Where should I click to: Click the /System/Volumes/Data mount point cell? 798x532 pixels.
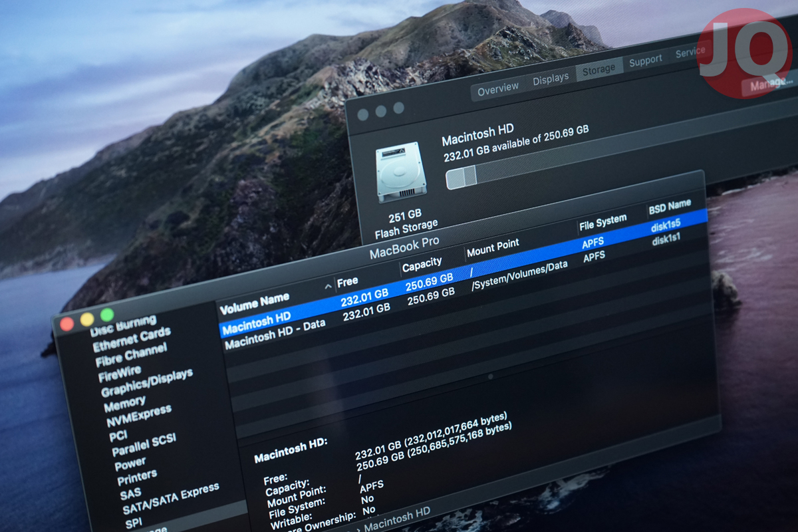pyautogui.click(x=520, y=276)
